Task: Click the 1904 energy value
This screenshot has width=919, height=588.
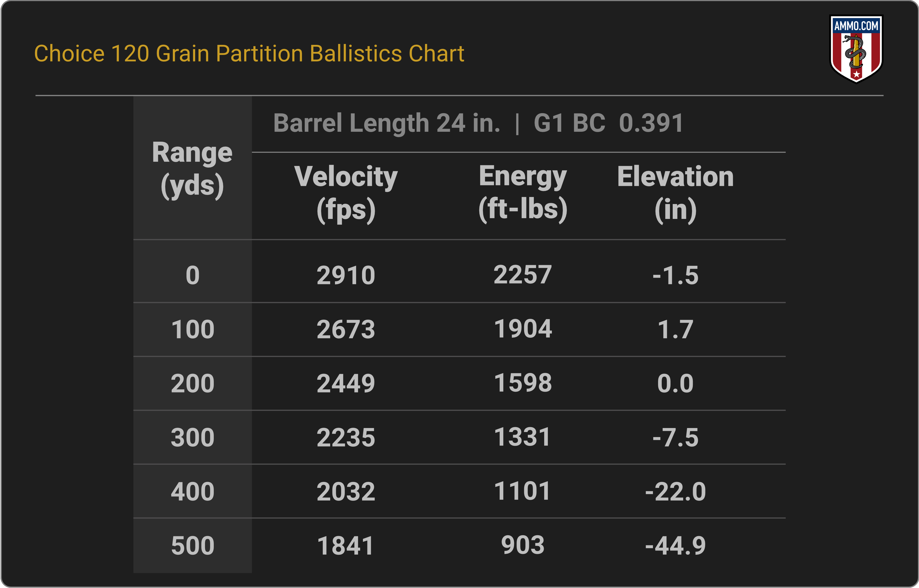Action: [523, 329]
